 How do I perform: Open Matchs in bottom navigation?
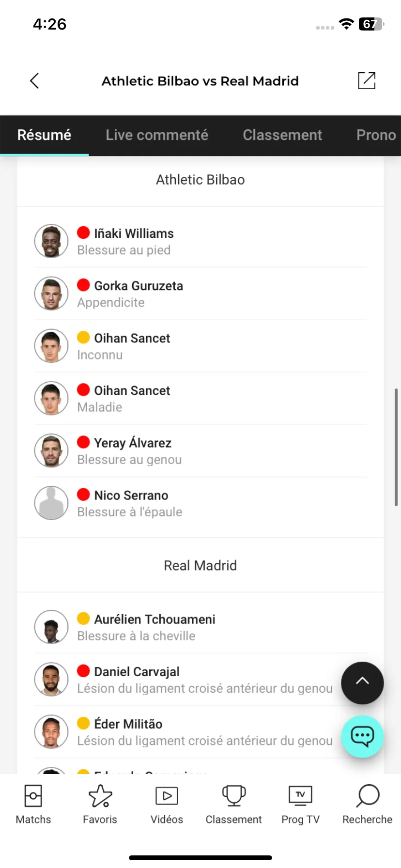[33, 805]
